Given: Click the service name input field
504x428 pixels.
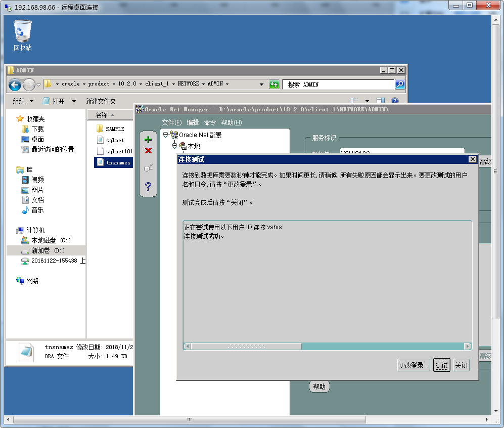Looking at the screenshot, I should [402, 151].
